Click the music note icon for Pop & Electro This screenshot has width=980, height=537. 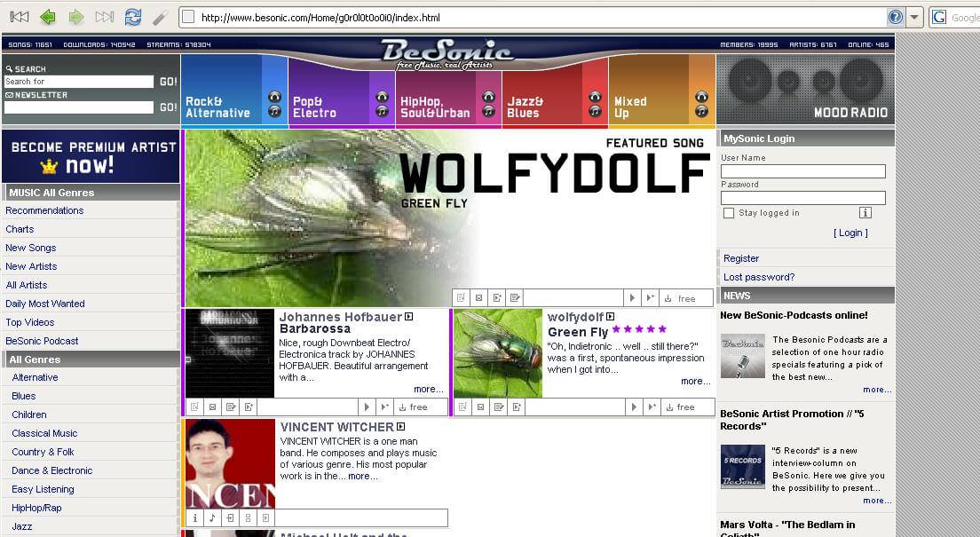(382, 111)
